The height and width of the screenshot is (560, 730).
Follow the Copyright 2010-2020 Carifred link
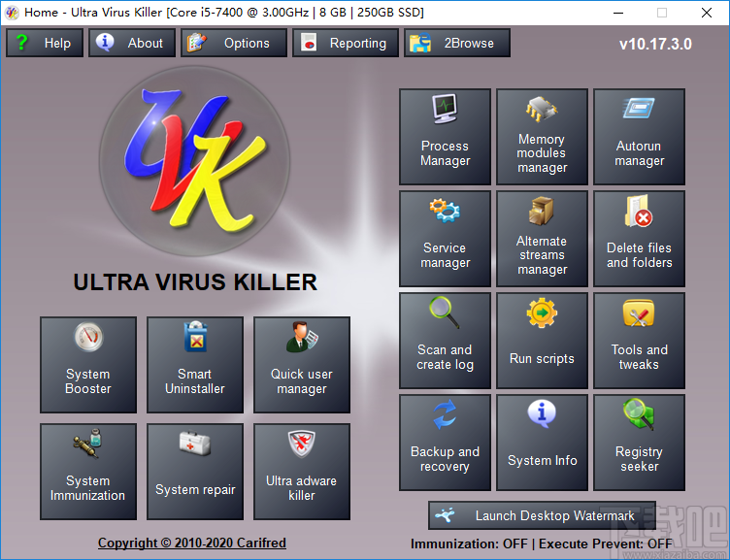[192, 543]
